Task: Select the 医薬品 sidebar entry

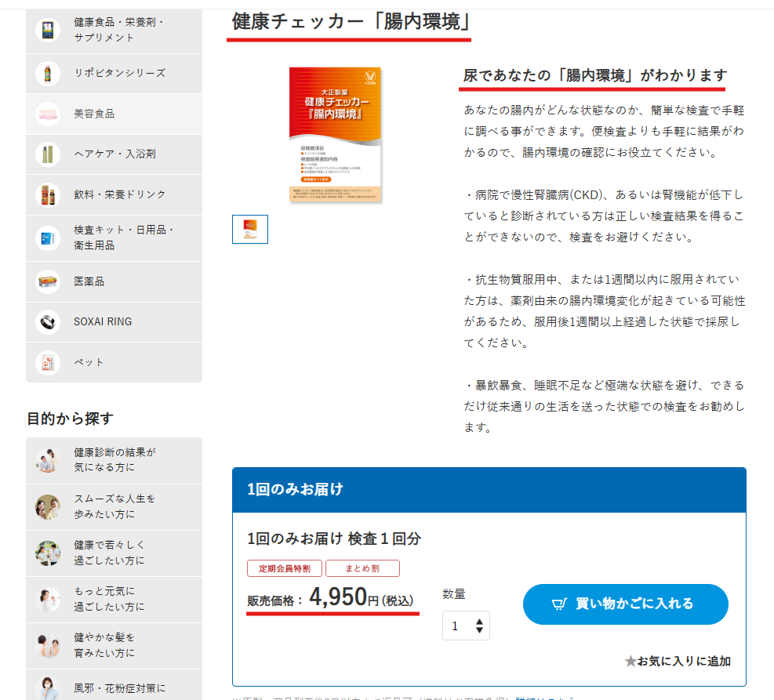Action: (114, 281)
